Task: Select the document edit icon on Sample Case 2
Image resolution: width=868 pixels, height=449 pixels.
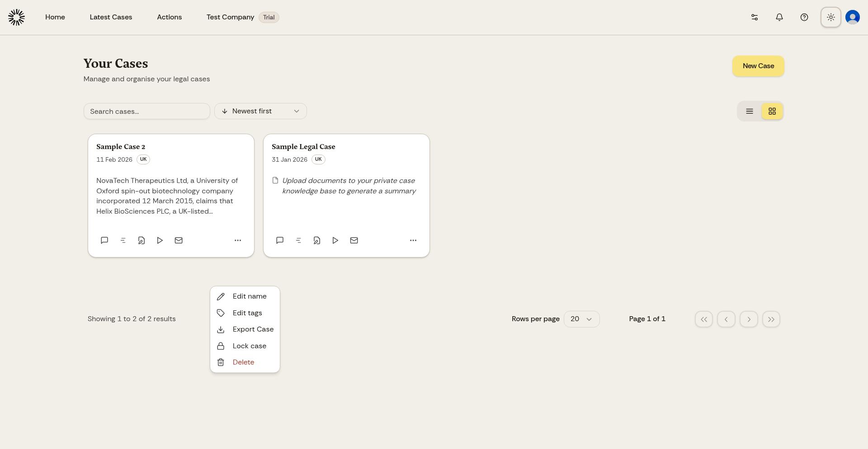Action: 142,240
